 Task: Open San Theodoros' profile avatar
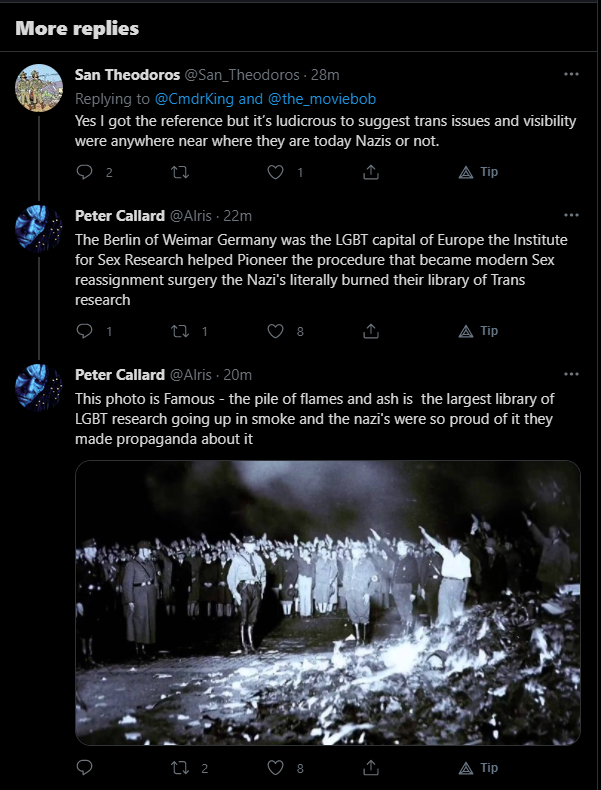[x=39, y=88]
